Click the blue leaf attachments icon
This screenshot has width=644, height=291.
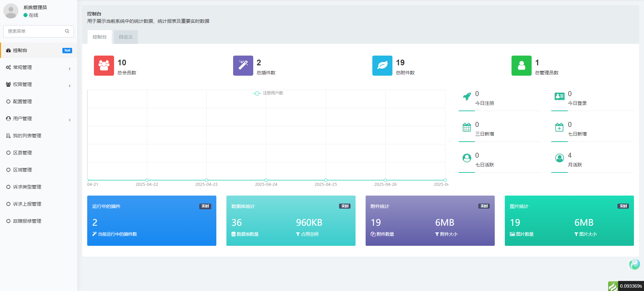coord(382,66)
